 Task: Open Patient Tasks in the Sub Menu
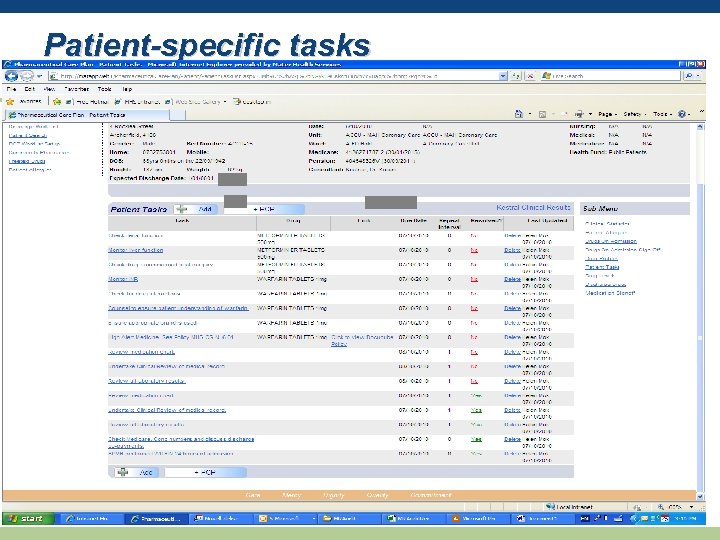pos(602,267)
